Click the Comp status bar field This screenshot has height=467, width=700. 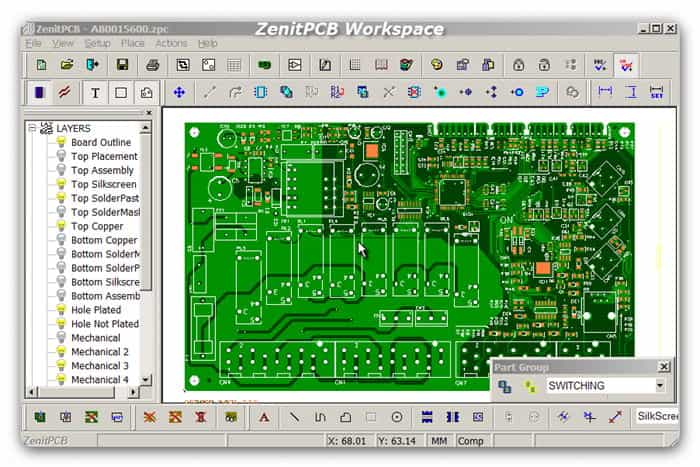click(x=471, y=441)
